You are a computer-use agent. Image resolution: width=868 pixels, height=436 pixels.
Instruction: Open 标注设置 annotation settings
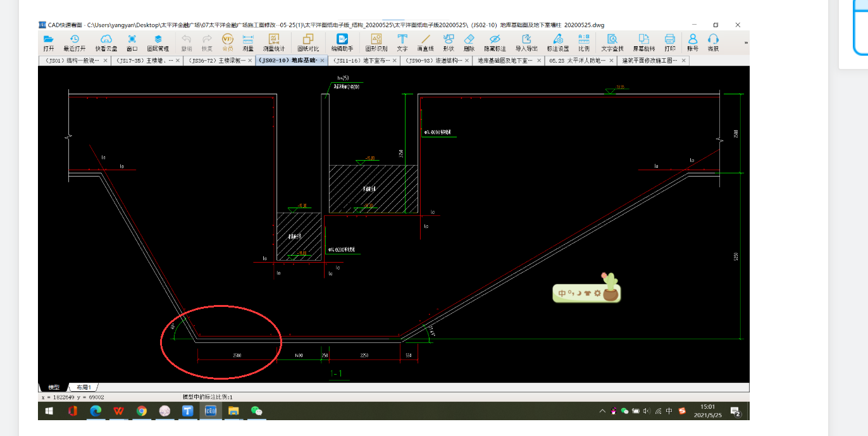558,42
